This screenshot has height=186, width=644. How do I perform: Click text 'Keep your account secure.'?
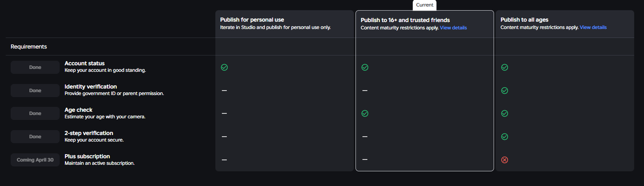coord(94,140)
